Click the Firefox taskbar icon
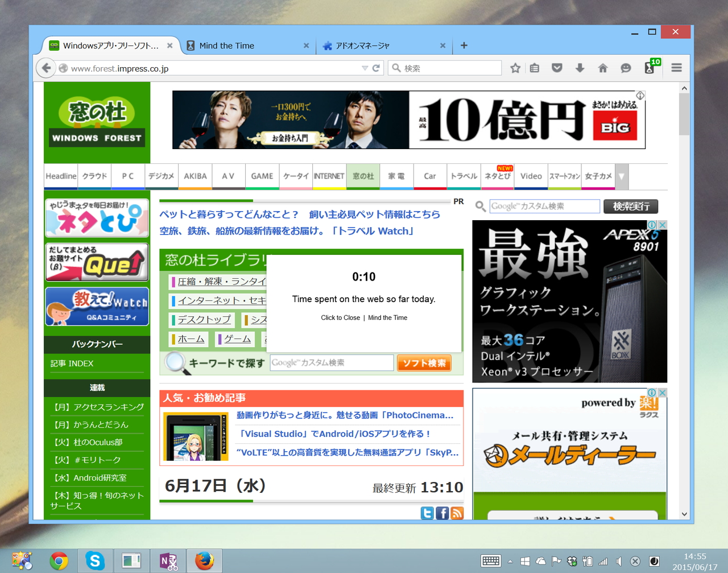 tap(204, 561)
